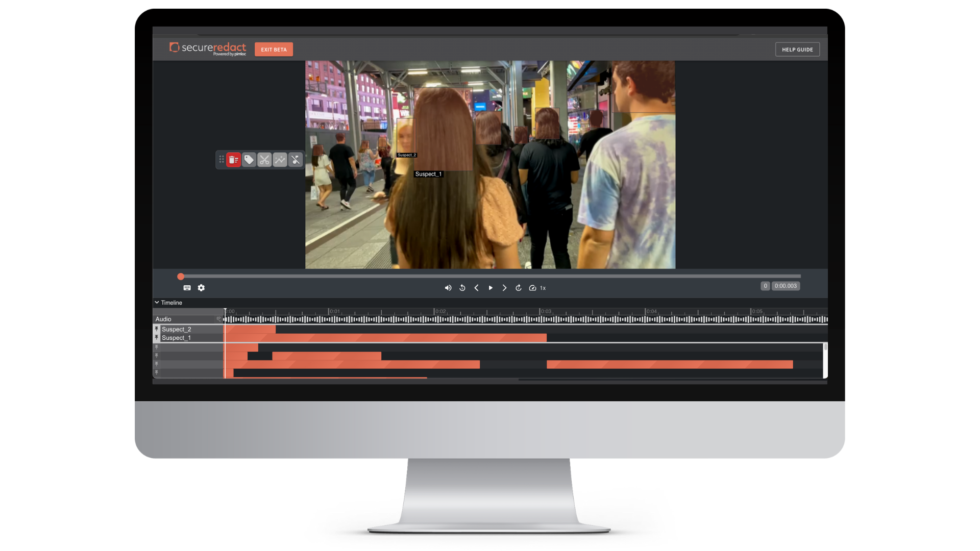
Task: Open the HELP GUIDE
Action: pos(797,49)
